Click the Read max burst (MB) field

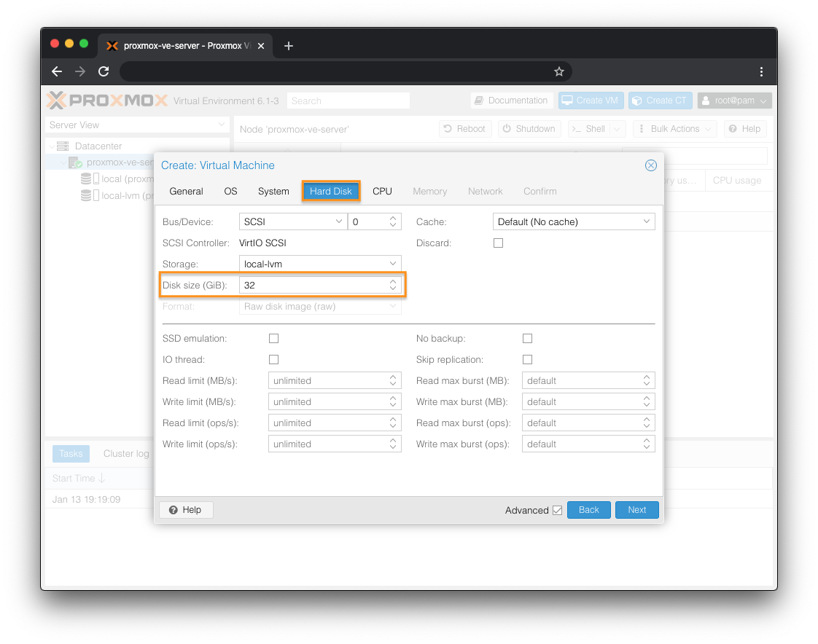(x=588, y=381)
